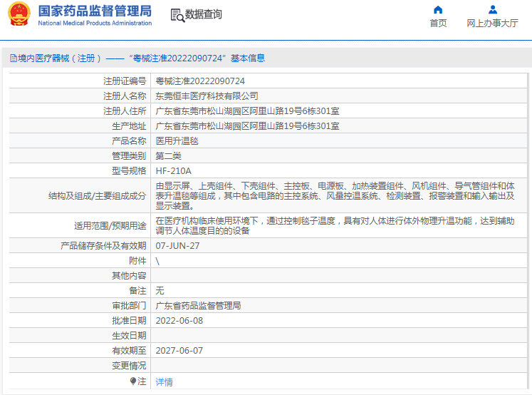Click approval date value 2022-06-08
Image resolution: width=532 pixels, height=395 pixels.
point(179,321)
